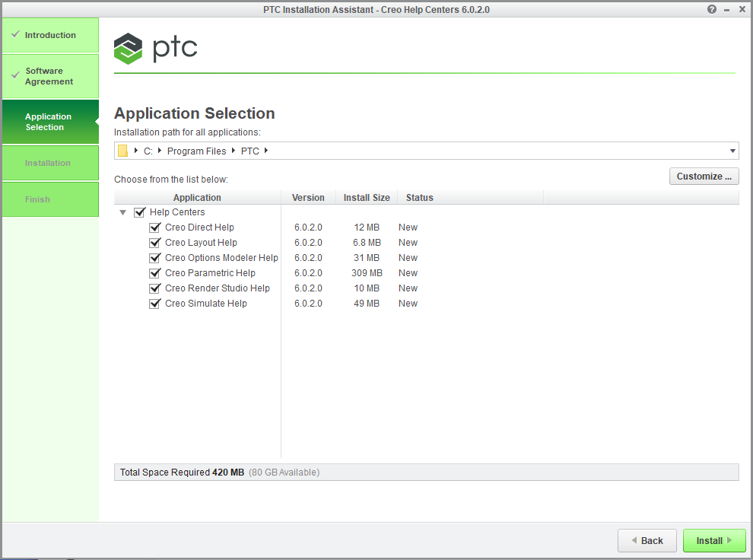The width and height of the screenshot is (753, 560).
Task: Go to the Introduction step
Action: [x=50, y=35]
